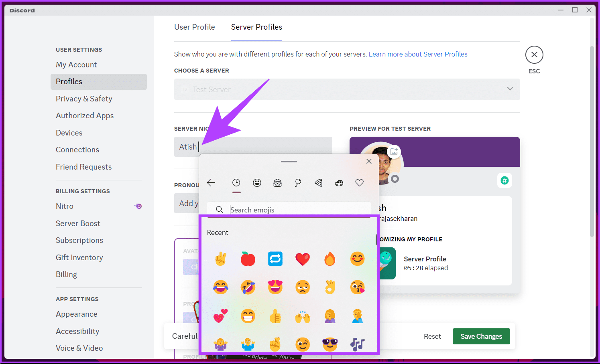
Task: Click the Save Changes button
Action: (481, 336)
